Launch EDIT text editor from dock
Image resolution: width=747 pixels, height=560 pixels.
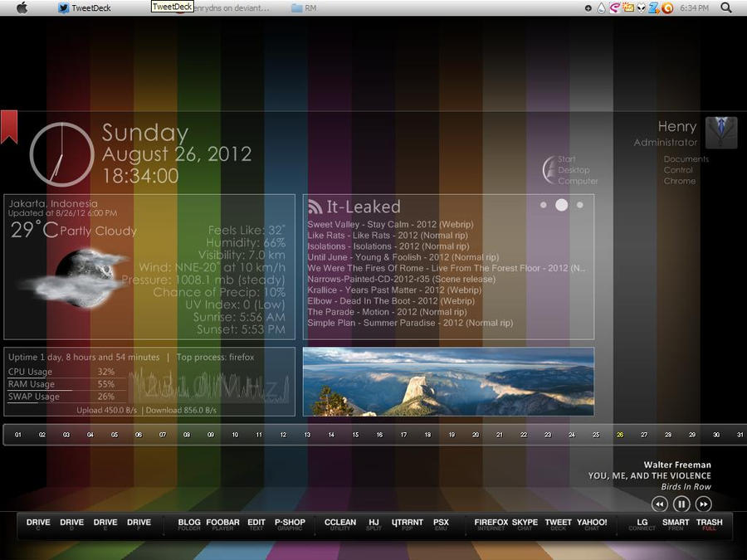tap(256, 523)
